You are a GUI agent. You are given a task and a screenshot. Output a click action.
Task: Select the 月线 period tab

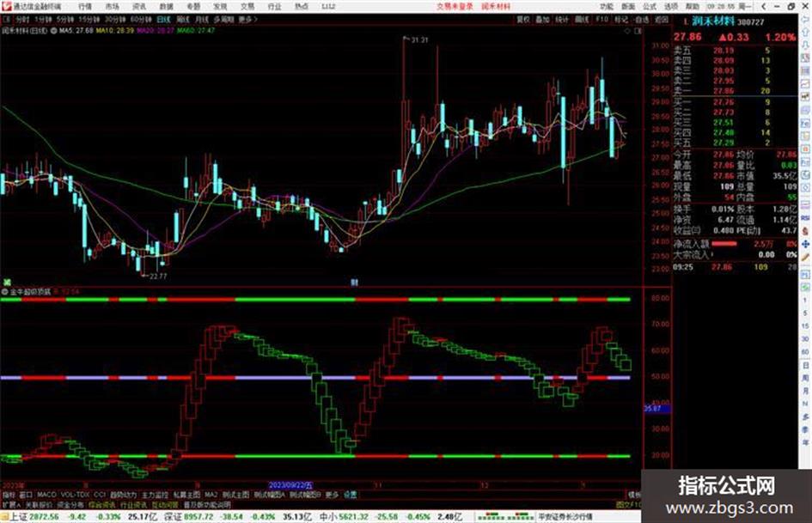[202, 19]
